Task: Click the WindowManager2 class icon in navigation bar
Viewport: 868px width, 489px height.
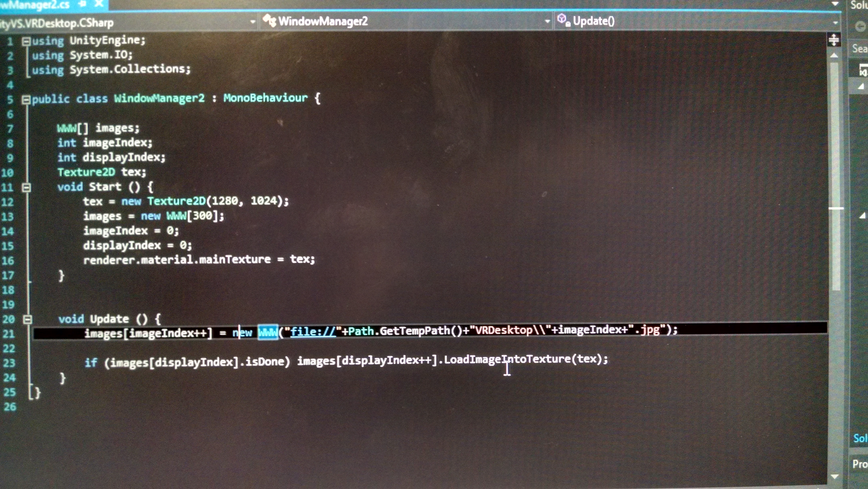Action: click(x=270, y=20)
